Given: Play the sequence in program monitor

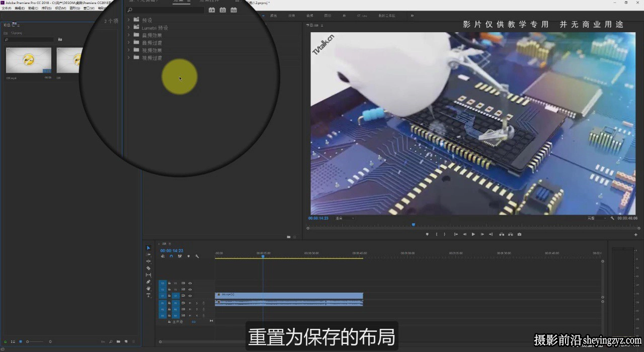Looking at the screenshot, I should click(473, 234).
